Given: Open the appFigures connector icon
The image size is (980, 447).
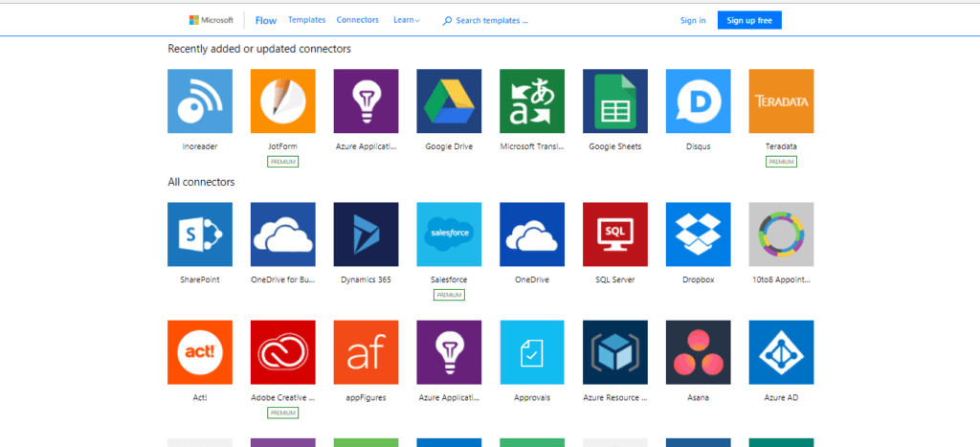Looking at the screenshot, I should [367, 352].
